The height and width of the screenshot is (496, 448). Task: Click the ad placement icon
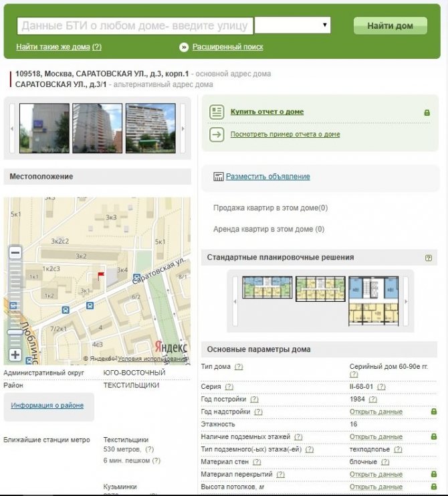(218, 177)
